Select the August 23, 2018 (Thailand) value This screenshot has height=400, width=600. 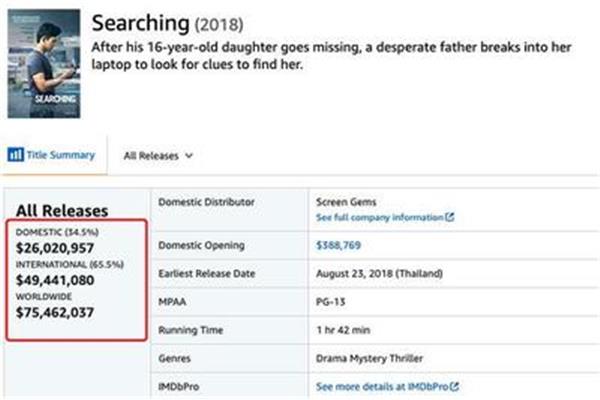pyautogui.click(x=379, y=273)
